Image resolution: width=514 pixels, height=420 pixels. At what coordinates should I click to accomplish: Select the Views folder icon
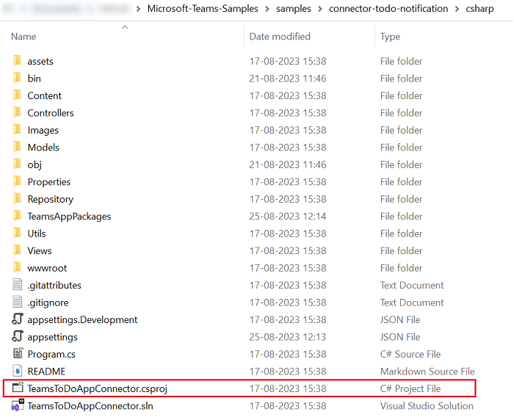(x=18, y=250)
